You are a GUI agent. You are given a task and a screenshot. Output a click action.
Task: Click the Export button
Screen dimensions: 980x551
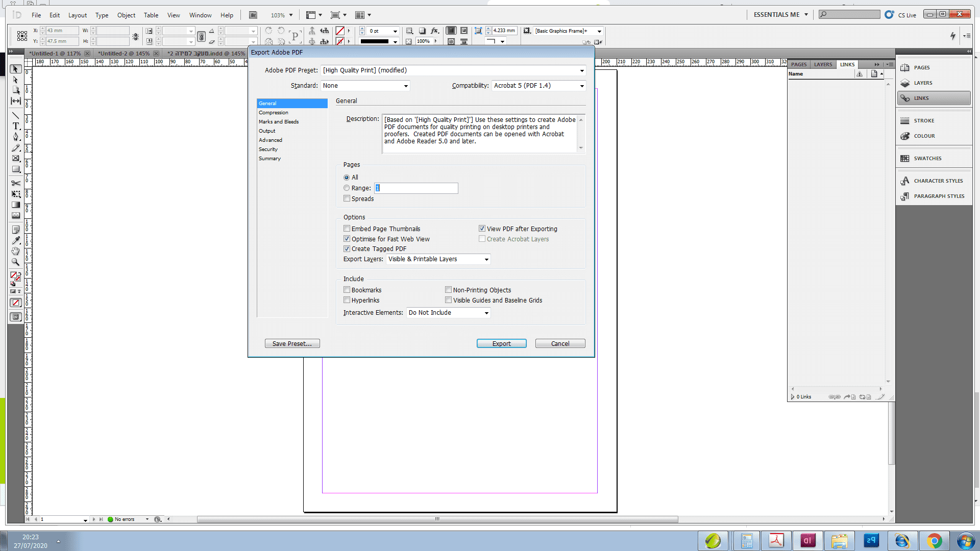pyautogui.click(x=501, y=343)
